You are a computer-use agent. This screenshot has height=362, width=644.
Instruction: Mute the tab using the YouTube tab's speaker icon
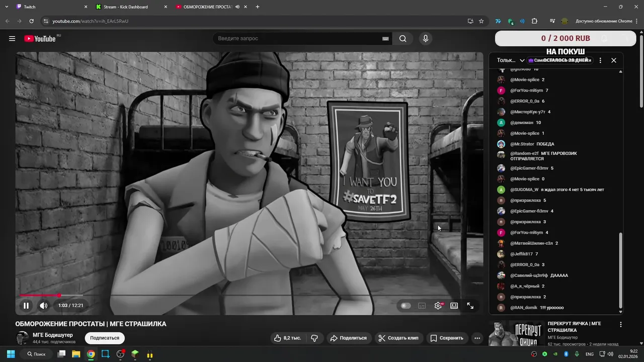(237, 7)
